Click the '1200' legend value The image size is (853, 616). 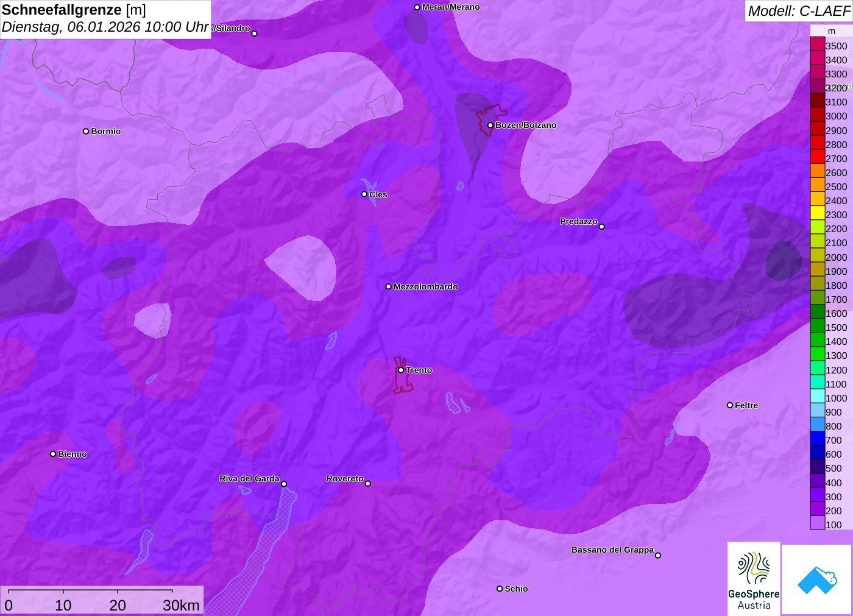point(837,370)
